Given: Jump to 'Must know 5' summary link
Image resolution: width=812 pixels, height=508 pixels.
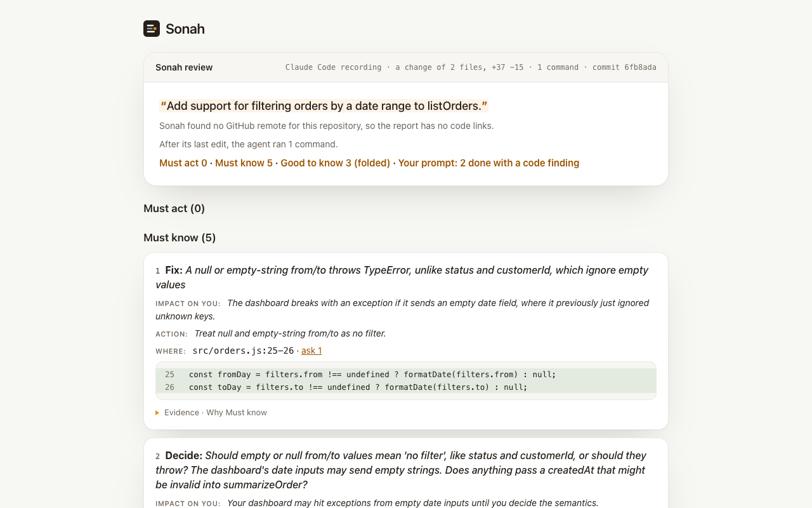Looking at the screenshot, I should [244, 163].
